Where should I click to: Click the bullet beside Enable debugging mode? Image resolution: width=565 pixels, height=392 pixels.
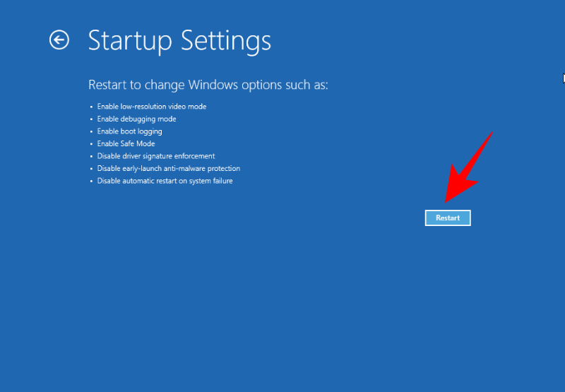pos(91,119)
